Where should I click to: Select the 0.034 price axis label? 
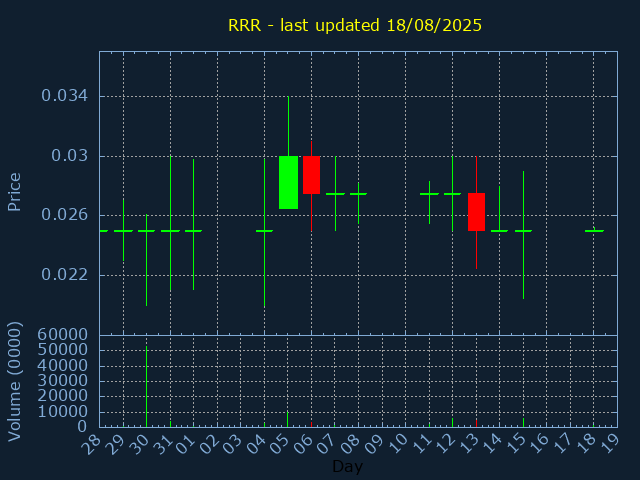[x=64, y=96]
